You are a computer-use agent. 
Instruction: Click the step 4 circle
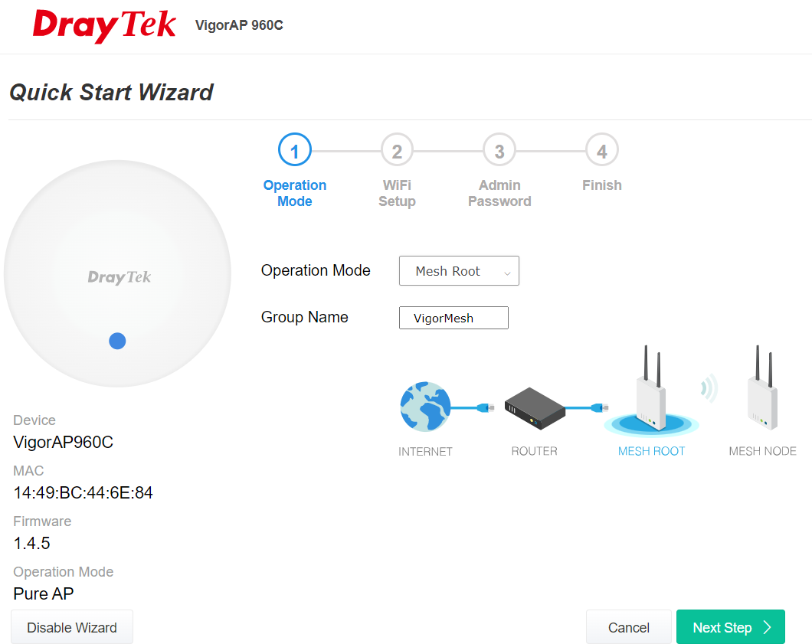[602, 150]
